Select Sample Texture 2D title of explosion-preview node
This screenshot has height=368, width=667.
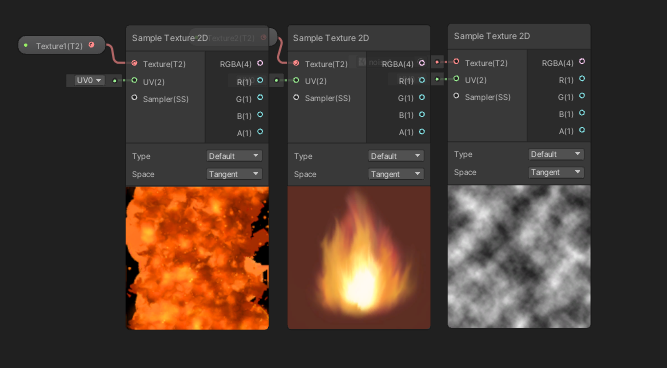(170, 38)
